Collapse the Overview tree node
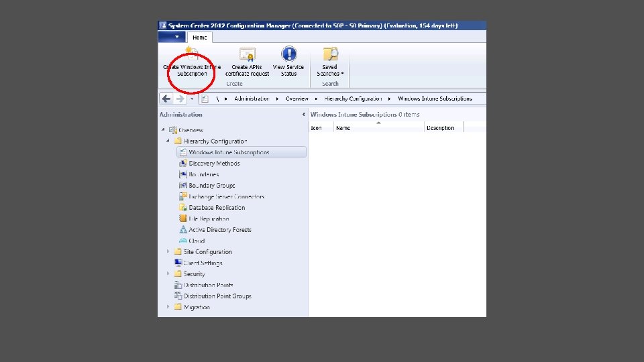The height and width of the screenshot is (362, 644). 163,129
